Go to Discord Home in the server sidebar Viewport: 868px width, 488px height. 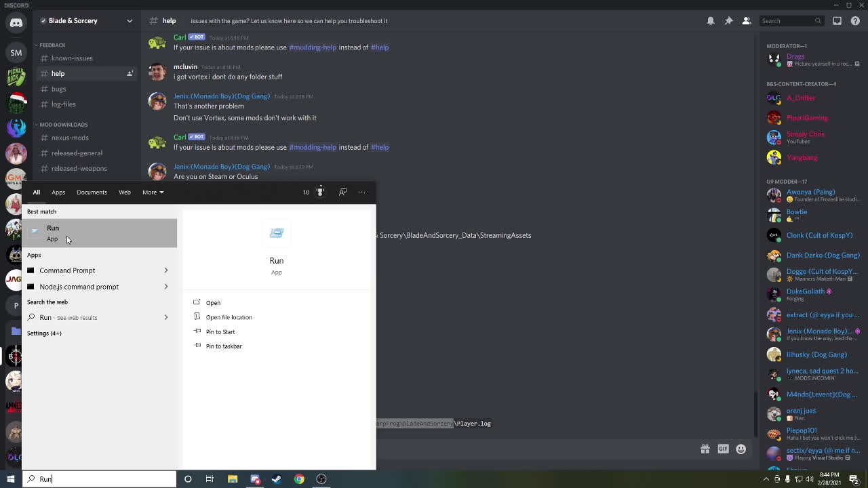coord(16,22)
